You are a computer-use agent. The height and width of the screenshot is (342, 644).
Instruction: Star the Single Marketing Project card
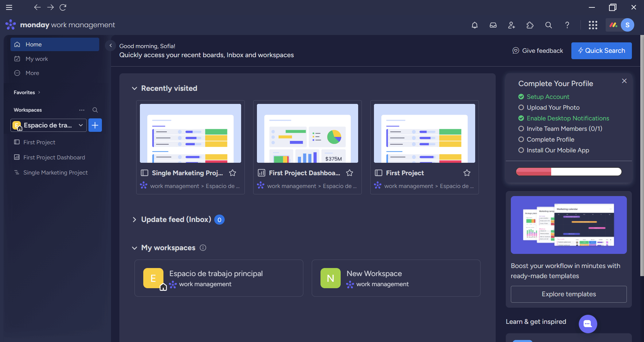(x=232, y=173)
